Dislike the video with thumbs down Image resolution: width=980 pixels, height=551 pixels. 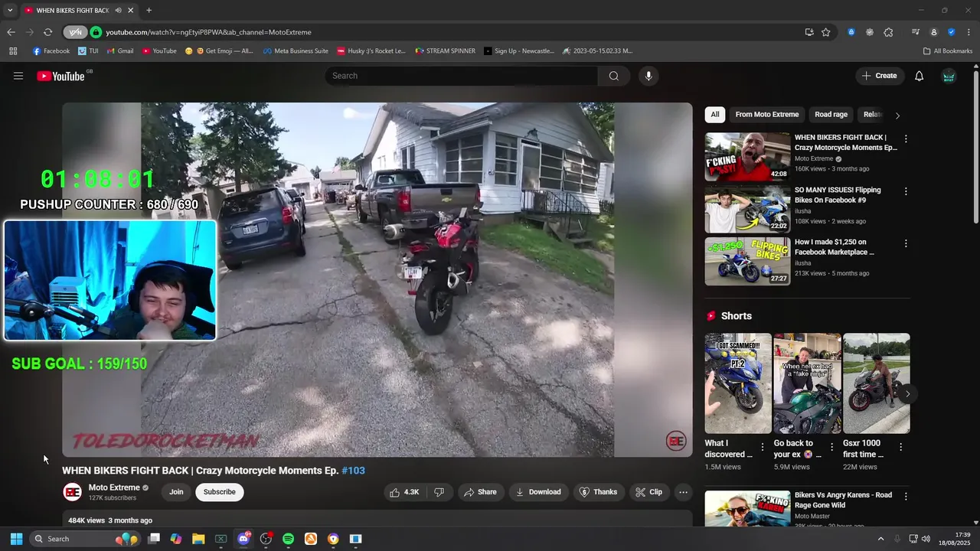coord(439,492)
